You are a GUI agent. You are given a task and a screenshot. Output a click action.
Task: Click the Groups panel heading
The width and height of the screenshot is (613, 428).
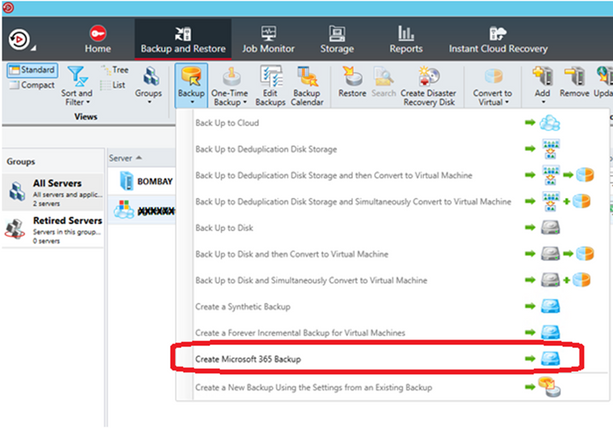click(x=21, y=161)
